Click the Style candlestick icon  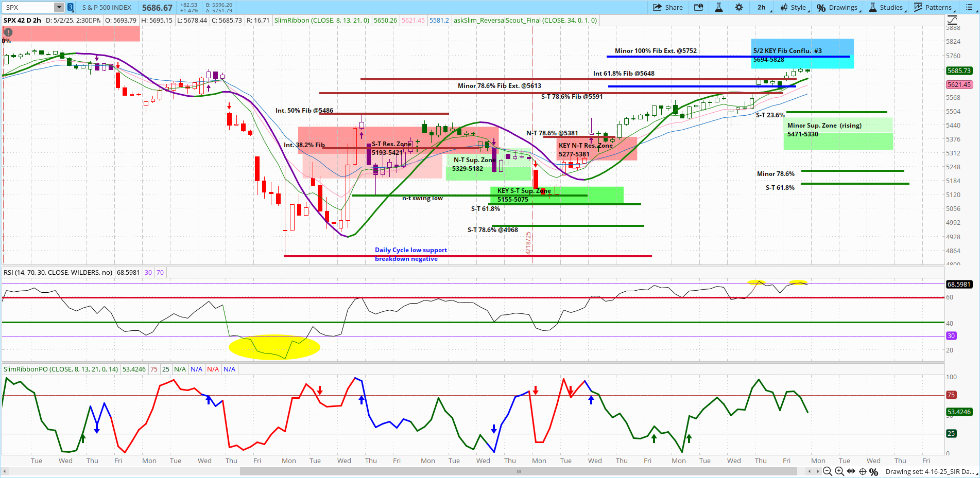click(x=783, y=7)
